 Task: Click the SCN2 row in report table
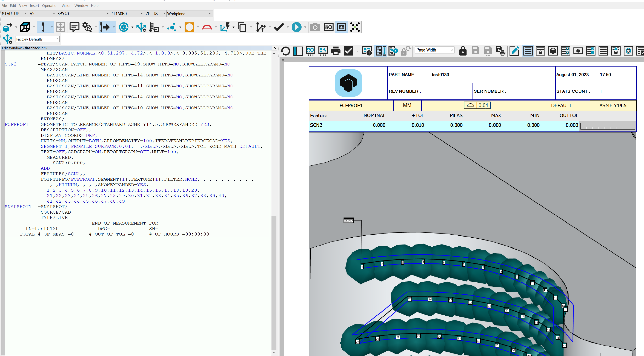pos(473,125)
